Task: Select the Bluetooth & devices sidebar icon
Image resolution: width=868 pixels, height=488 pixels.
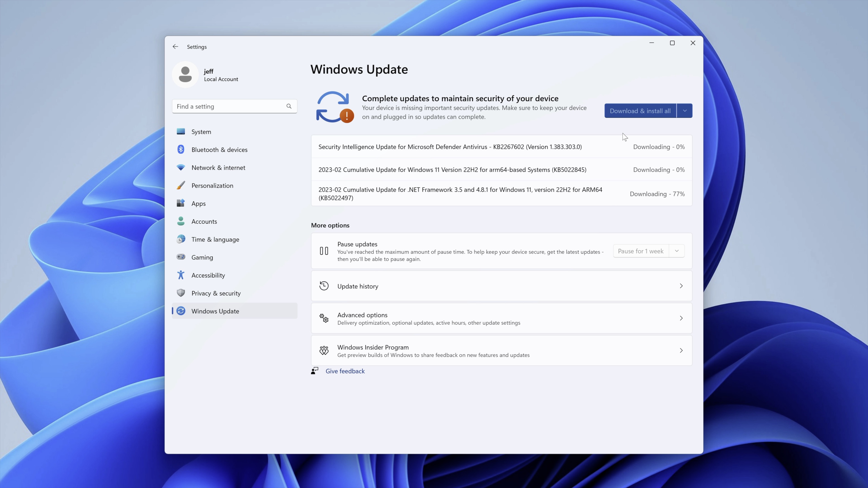Action: point(181,149)
